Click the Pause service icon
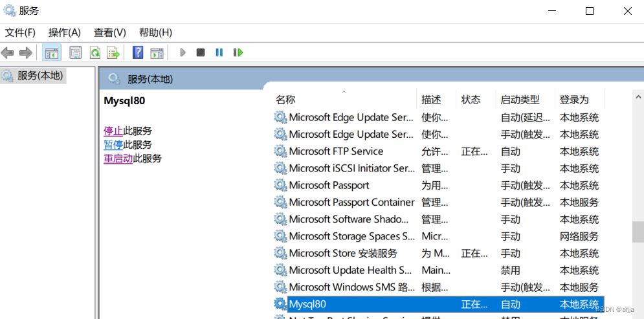The width and height of the screenshot is (644, 319). (219, 52)
